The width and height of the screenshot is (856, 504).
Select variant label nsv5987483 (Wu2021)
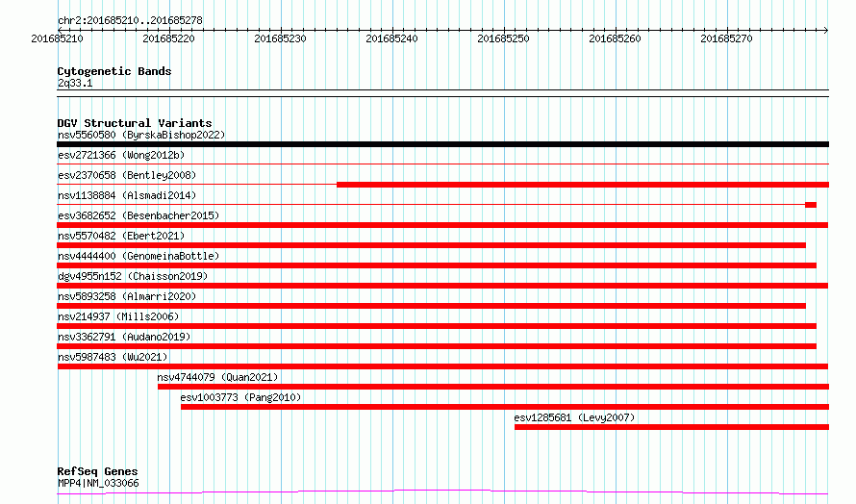113,357
